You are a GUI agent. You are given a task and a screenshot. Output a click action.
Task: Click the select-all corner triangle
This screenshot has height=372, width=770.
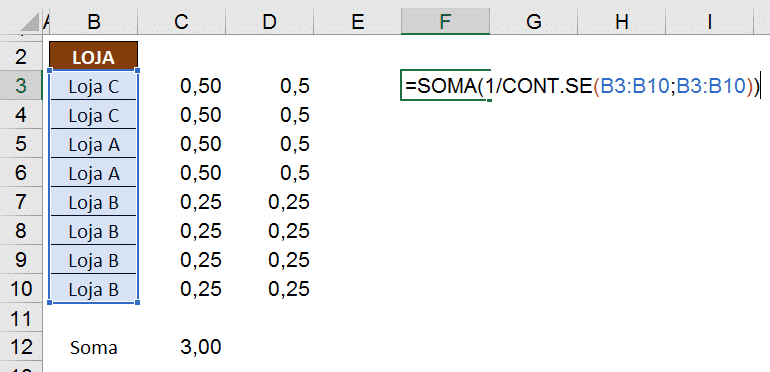29,22
